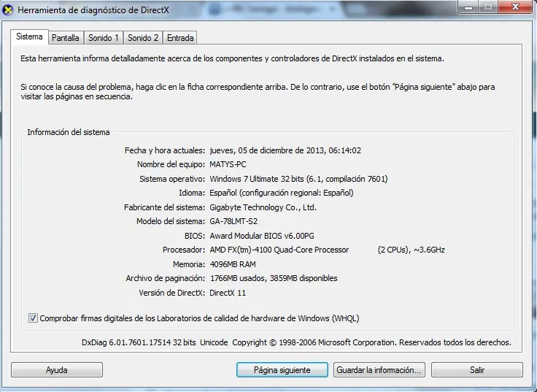Viewport: 537px width, 392px height.
Task: Click the 'Sistema operativo:' label
Action: point(172,179)
